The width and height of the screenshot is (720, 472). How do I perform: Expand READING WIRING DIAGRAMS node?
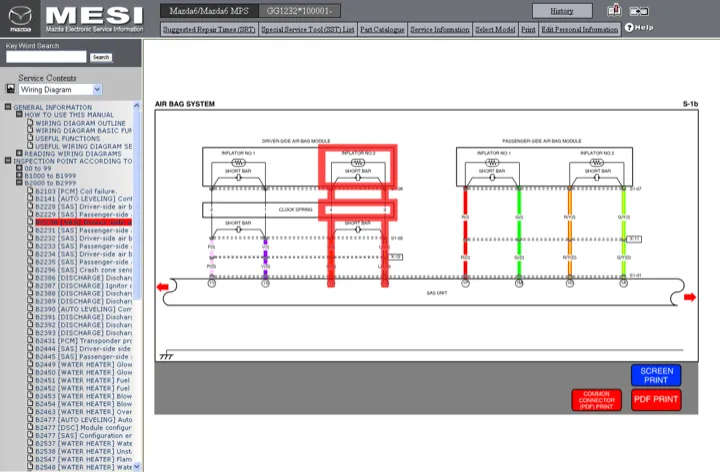(x=19, y=153)
